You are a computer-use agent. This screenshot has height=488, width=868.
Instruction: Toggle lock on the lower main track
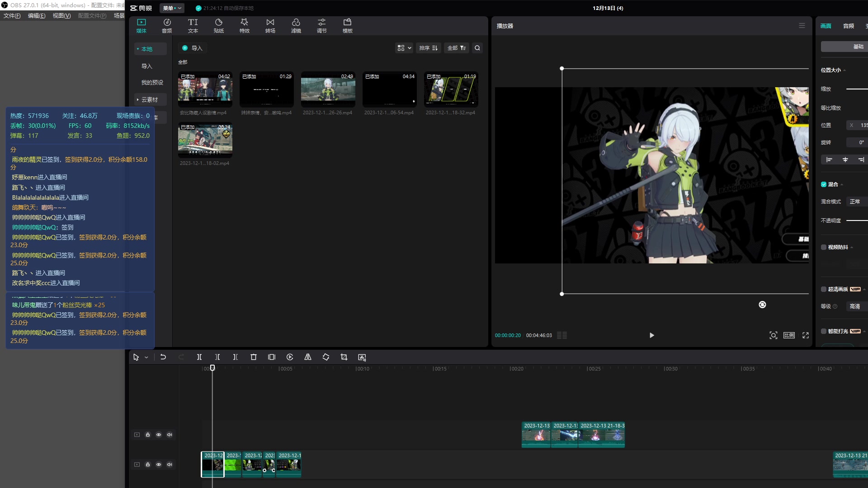pos(148,465)
